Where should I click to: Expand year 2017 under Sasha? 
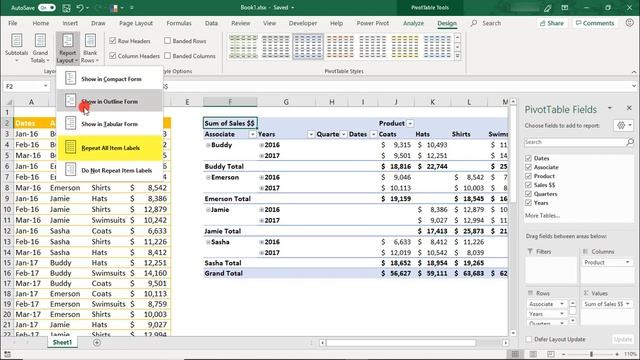point(261,253)
